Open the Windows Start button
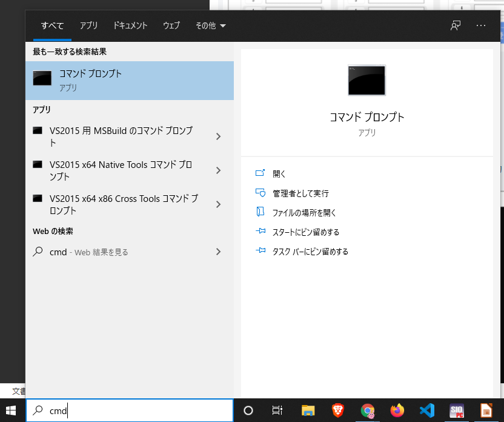 point(11,410)
